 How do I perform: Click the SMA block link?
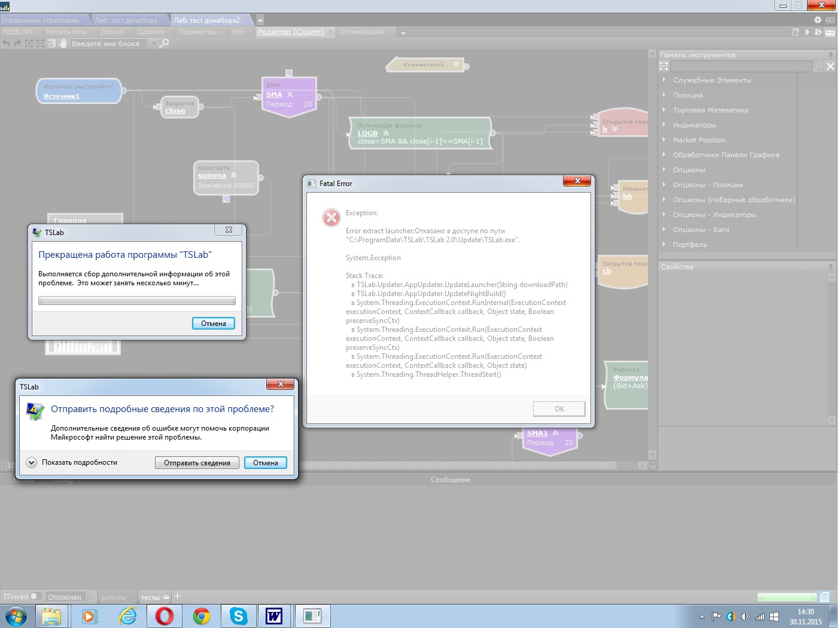tap(274, 94)
